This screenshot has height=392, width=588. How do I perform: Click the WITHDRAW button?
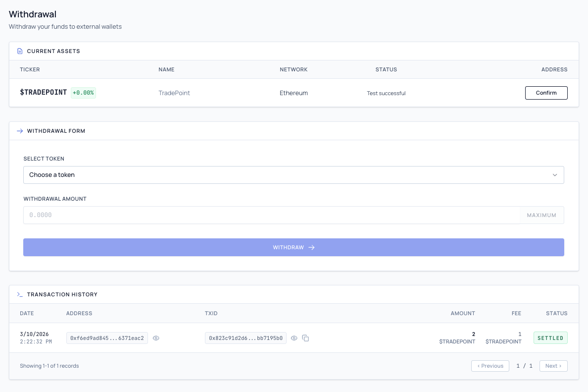coord(294,247)
